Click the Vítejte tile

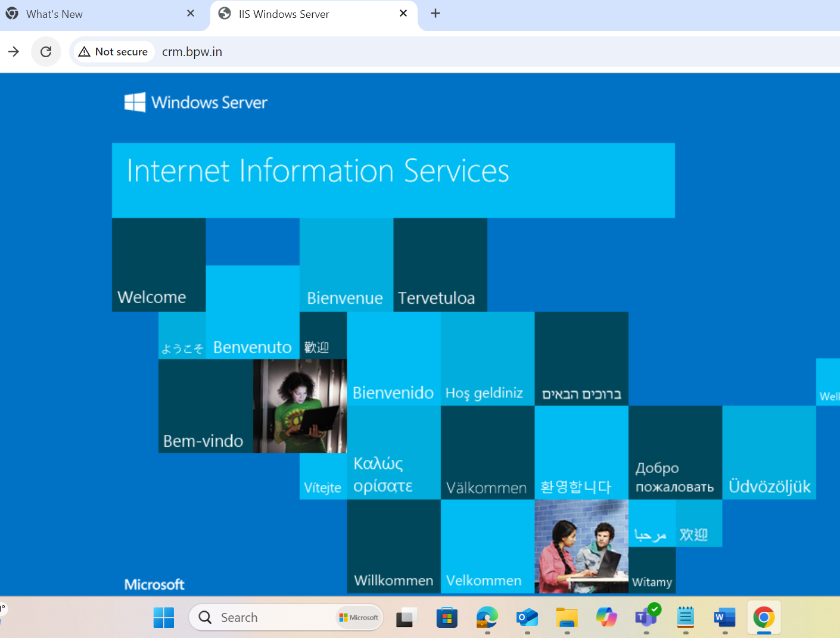tap(323, 476)
